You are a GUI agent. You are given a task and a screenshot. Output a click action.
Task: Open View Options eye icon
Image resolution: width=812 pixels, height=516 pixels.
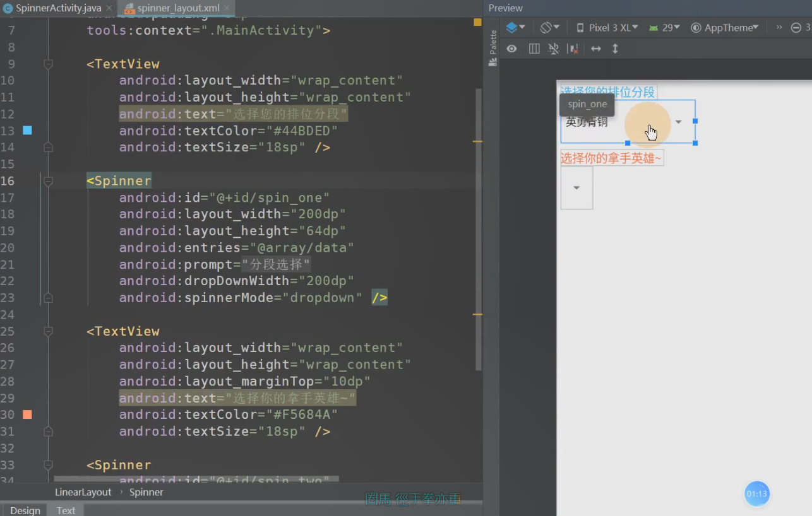pyautogui.click(x=511, y=49)
